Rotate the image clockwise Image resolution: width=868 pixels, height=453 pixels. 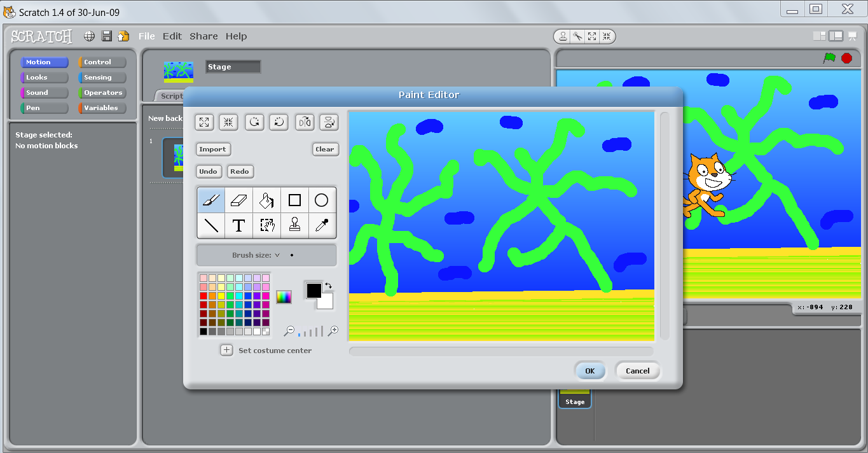[254, 122]
